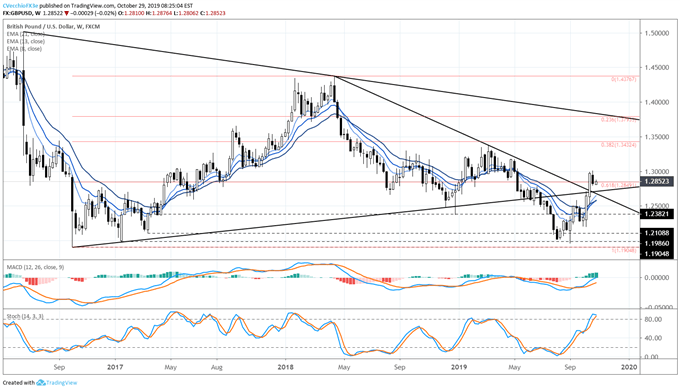
Task: Click the 80.00 stochastic axis value
Action: click(654, 319)
